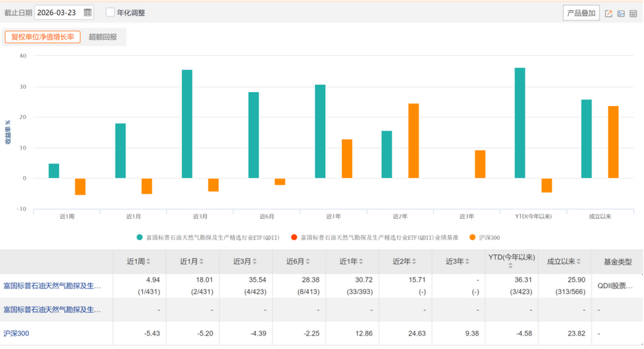
Task: Switch to the 超额回报 tab
Action: [x=103, y=37]
